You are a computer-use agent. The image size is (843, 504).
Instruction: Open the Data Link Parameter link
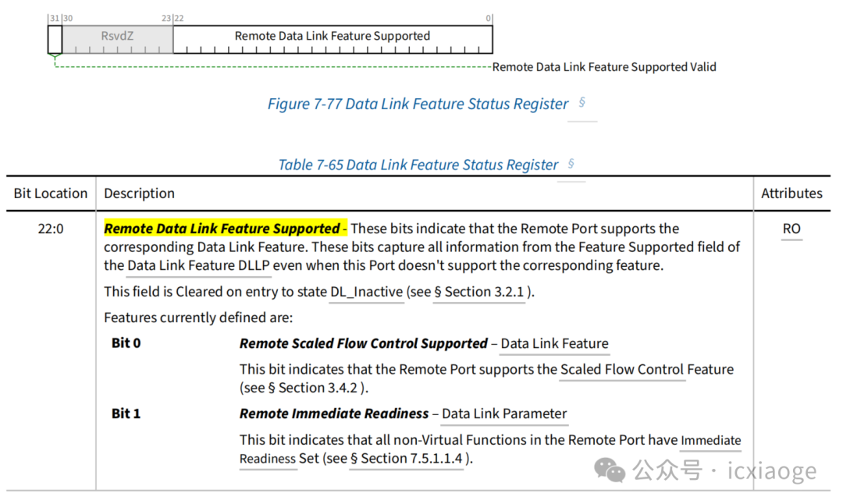(x=504, y=413)
